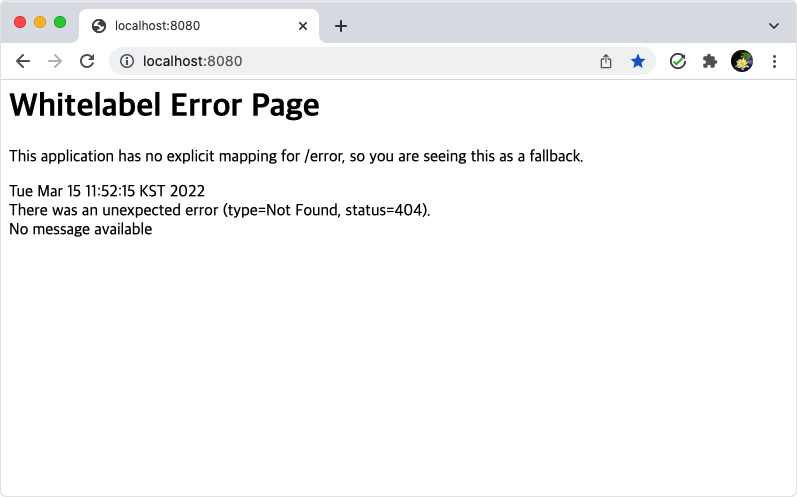This screenshot has width=797, height=497.
Task: Click the 'type=Not Found, status=404' line
Action: 220,210
